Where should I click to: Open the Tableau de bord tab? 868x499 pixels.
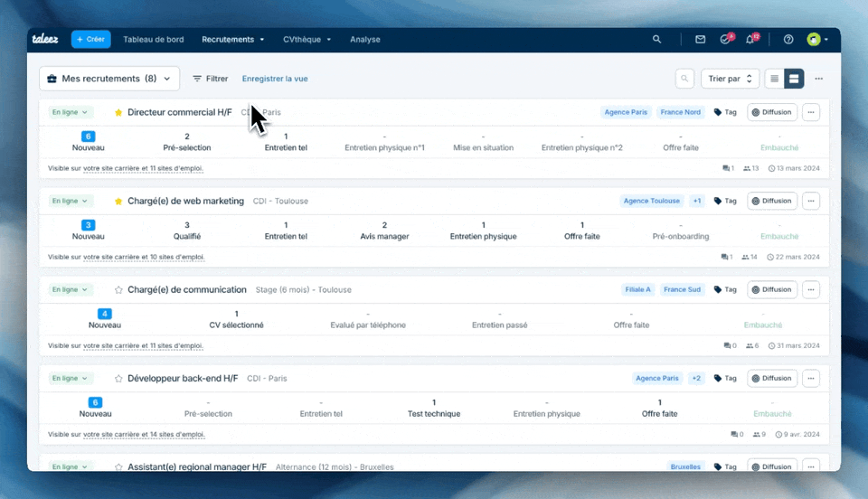coord(154,39)
